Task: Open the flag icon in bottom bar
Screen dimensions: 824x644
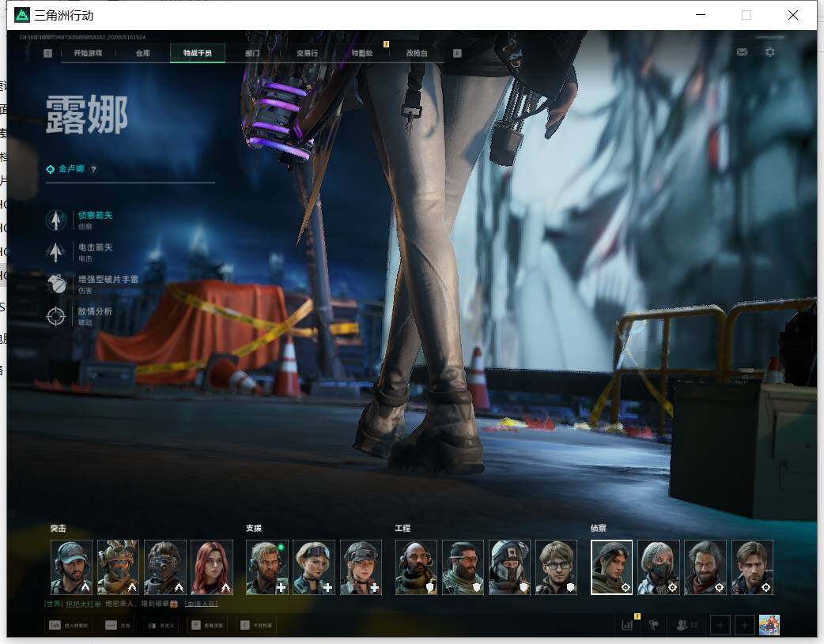Action: pyautogui.click(x=654, y=625)
